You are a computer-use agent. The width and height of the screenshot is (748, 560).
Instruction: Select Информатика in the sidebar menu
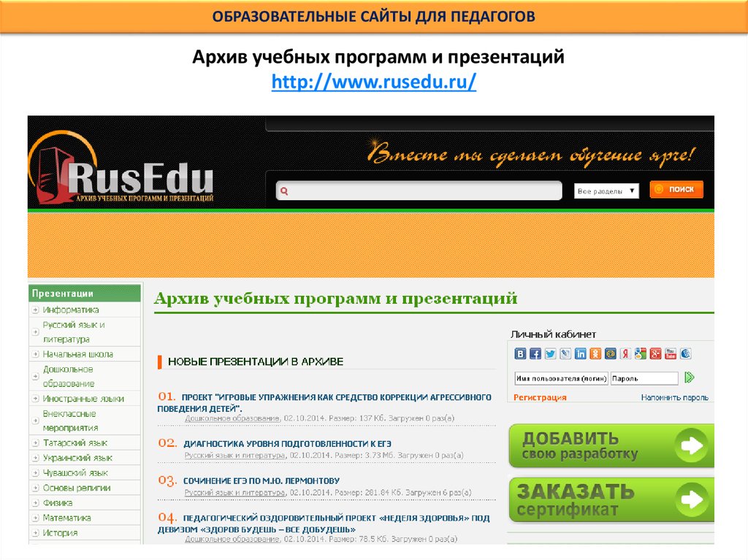coord(71,310)
